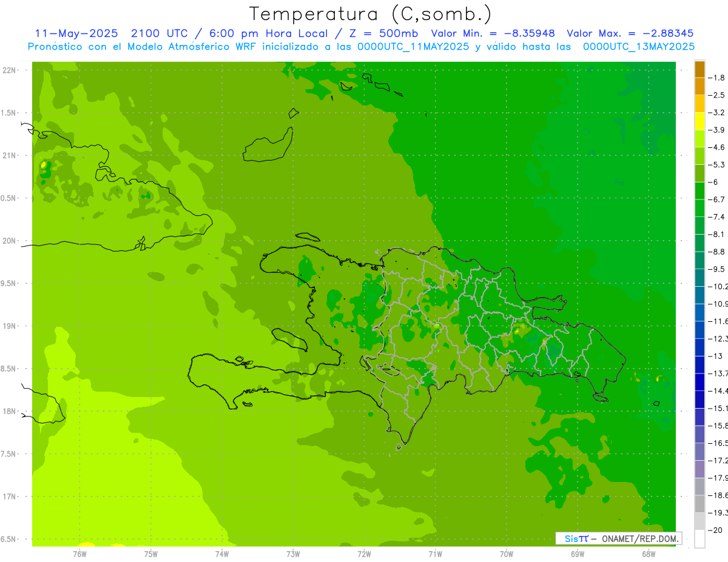Pick the legend swatch between -2.5 and -3.2

click(x=699, y=104)
